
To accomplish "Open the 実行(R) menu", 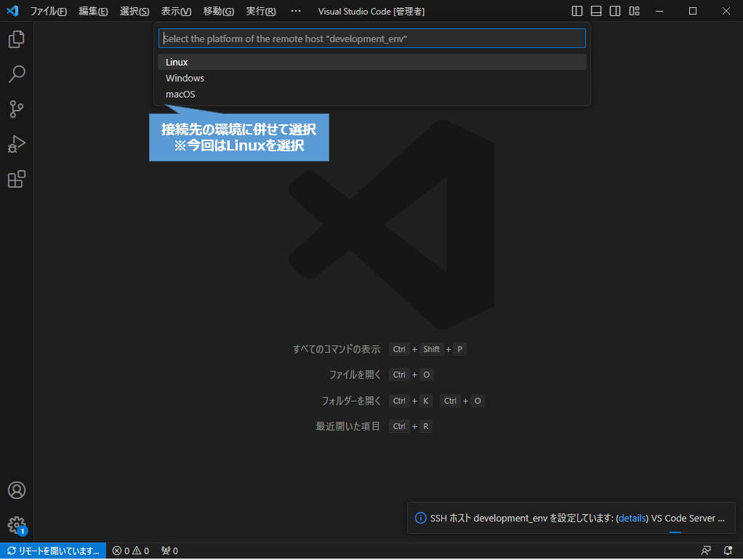I will tap(260, 11).
